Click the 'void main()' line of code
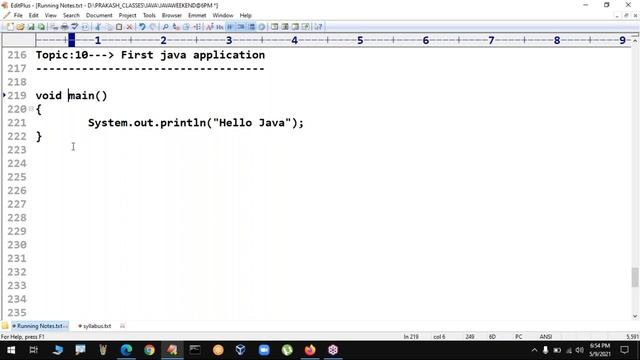The width and height of the screenshot is (640, 360). pos(71,96)
